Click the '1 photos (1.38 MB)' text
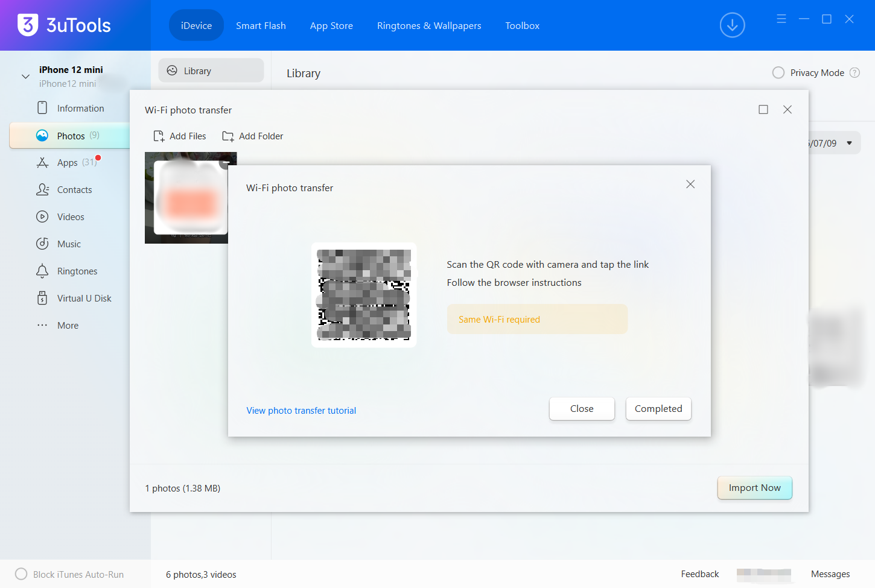The width and height of the screenshot is (875, 588). (x=182, y=488)
